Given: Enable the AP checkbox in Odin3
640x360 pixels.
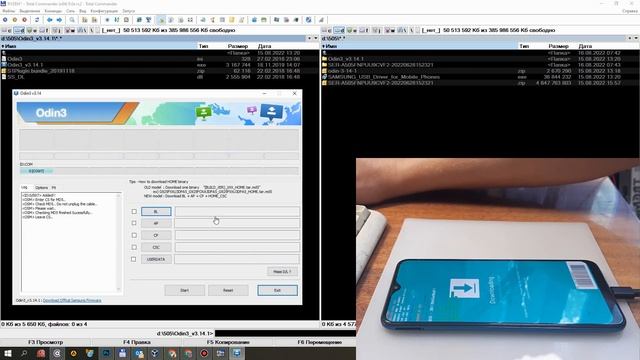Looking at the screenshot, I should point(134,223).
